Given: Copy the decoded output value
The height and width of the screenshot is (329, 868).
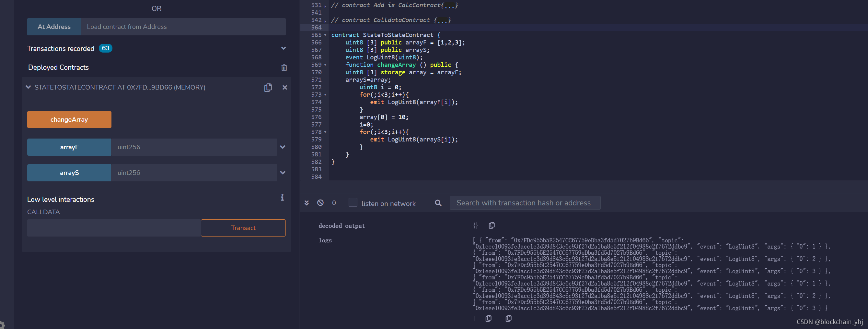Looking at the screenshot, I should point(492,225).
